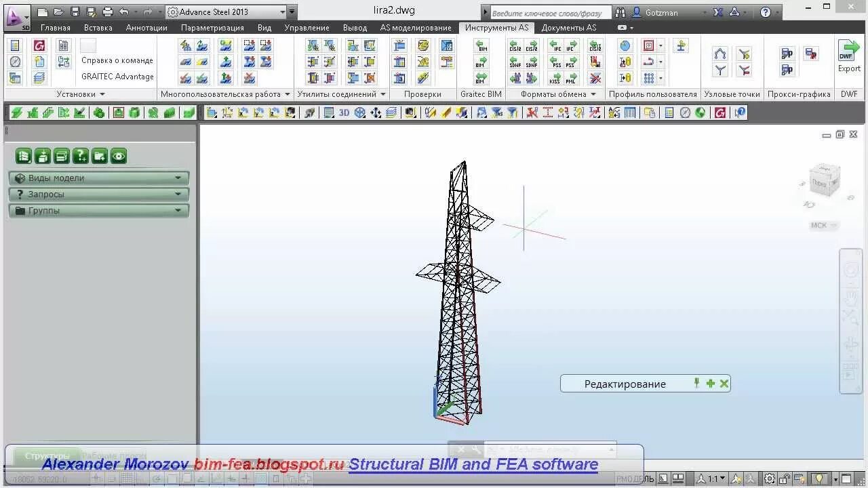Click the SDNF import icon

pos(515,62)
